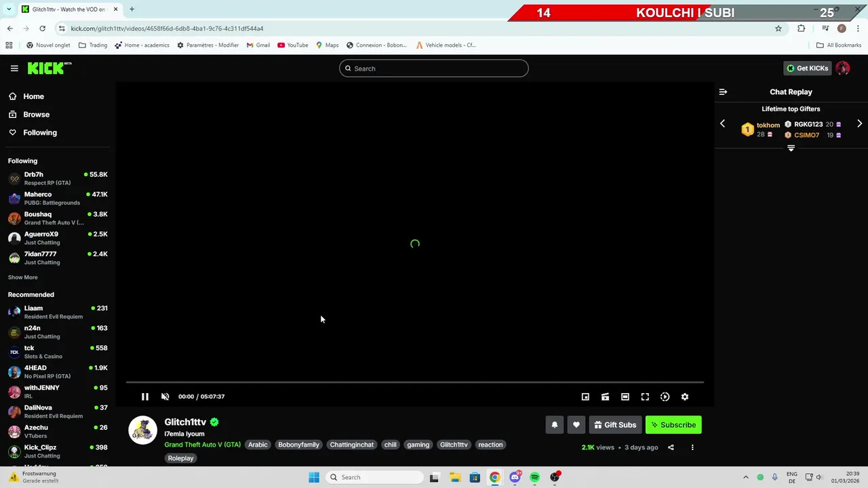Click the Gift Subs button
Image resolution: width=868 pixels, height=488 pixels.
tap(615, 425)
